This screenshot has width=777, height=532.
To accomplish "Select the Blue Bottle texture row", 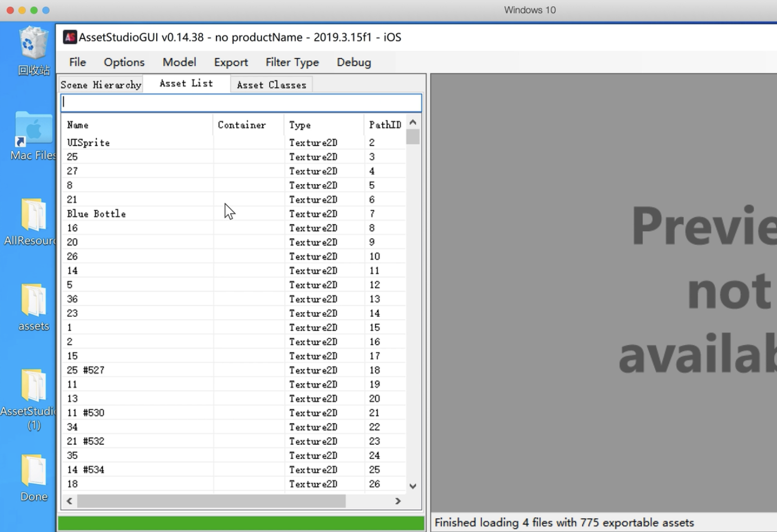I will 233,214.
